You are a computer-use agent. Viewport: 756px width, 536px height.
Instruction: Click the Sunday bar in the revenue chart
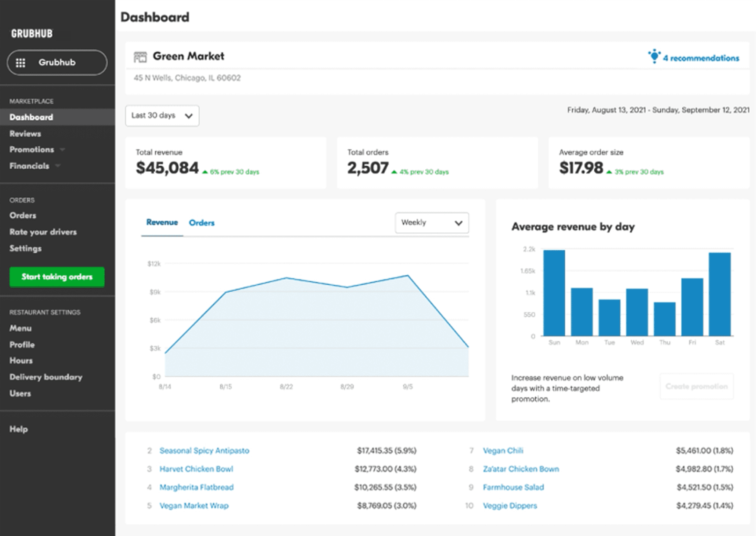pos(554,293)
